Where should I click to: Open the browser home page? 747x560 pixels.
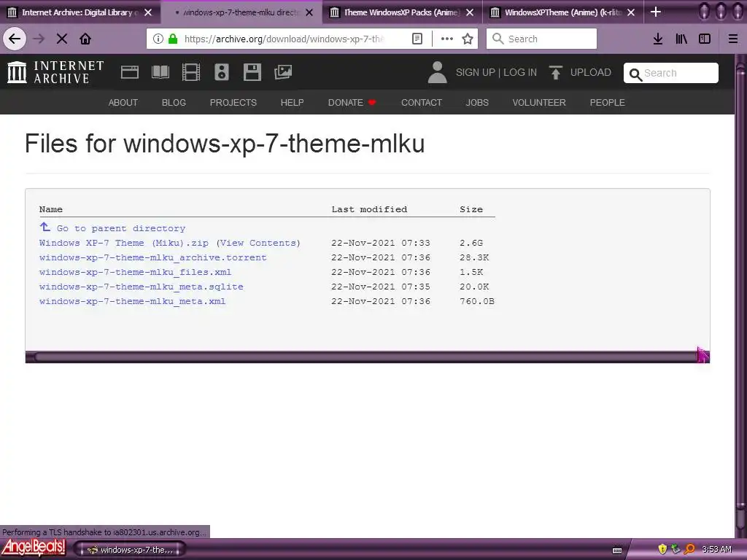click(x=85, y=39)
